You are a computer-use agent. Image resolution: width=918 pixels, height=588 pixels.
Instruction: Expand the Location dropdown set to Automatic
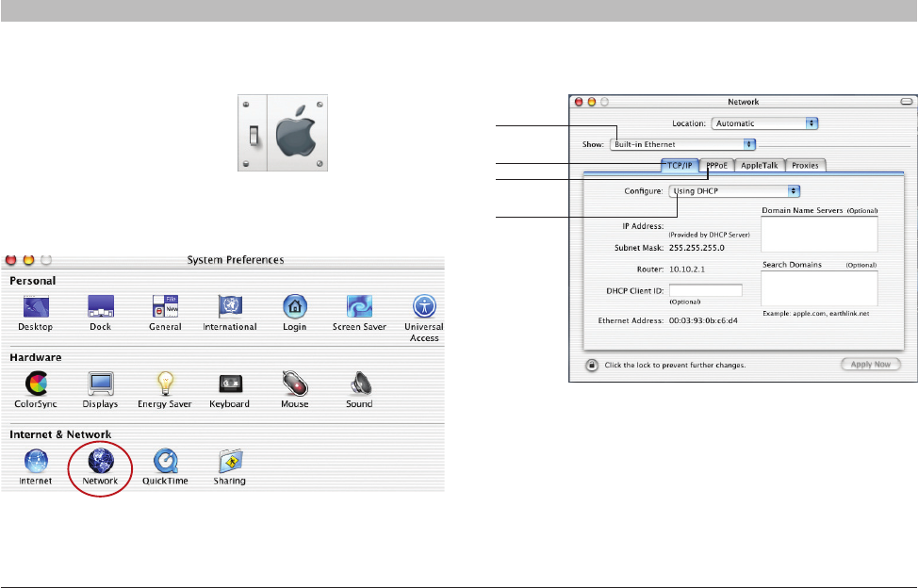click(764, 122)
